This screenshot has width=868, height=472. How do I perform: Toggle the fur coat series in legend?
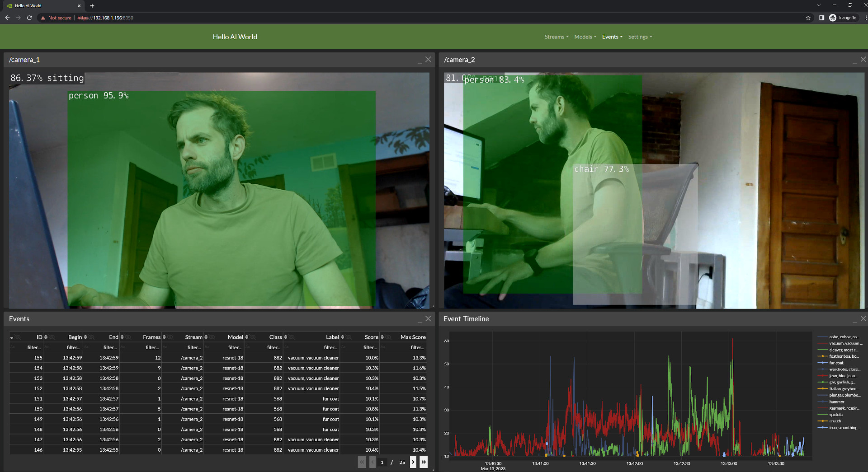coord(836,363)
